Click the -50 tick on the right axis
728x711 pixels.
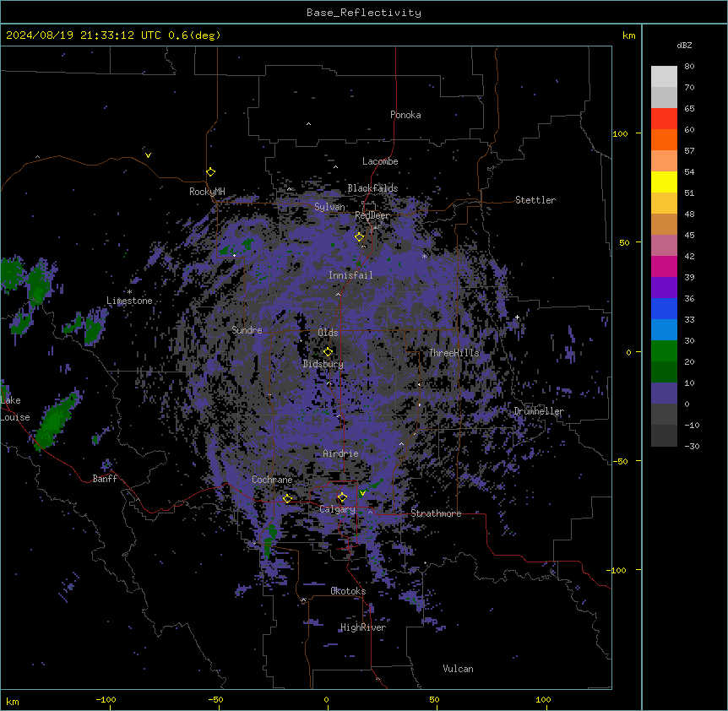point(619,461)
